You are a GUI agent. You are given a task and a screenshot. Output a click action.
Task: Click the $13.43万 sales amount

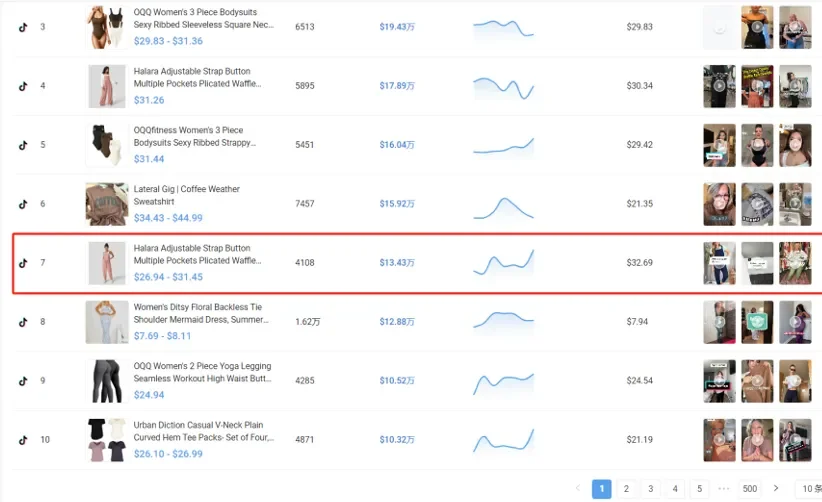click(x=397, y=263)
